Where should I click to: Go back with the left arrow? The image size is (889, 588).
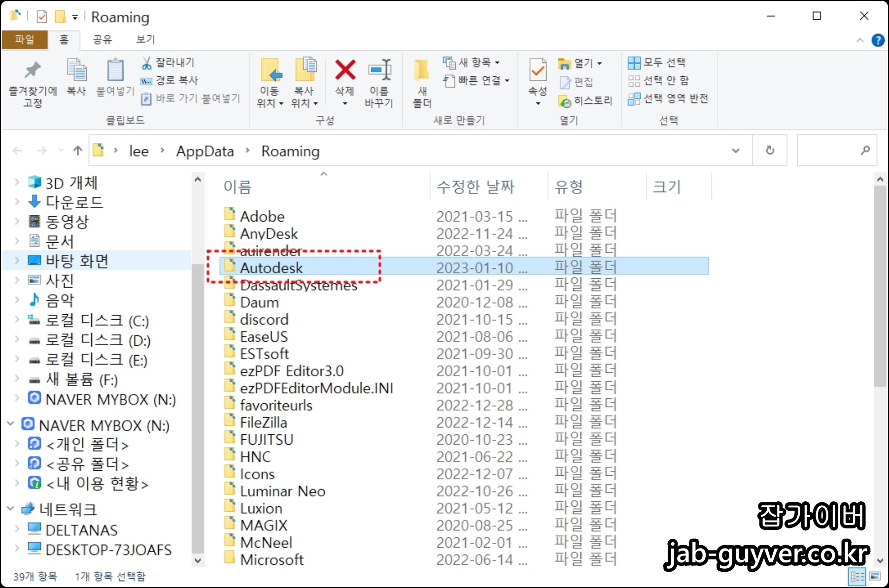pos(17,151)
